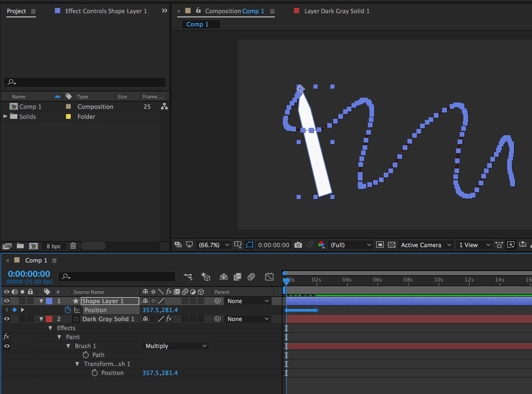Create a new folder in Project panel

(x=20, y=246)
